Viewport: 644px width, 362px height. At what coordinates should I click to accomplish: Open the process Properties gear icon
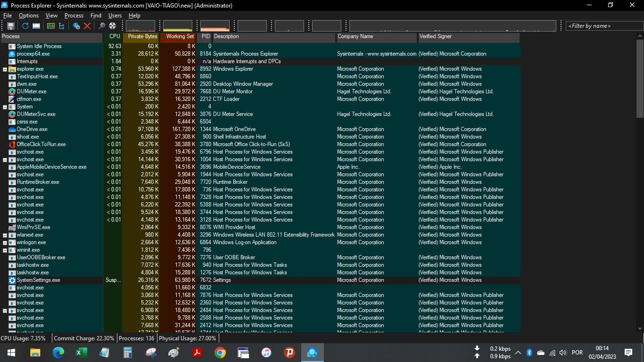tap(76, 26)
